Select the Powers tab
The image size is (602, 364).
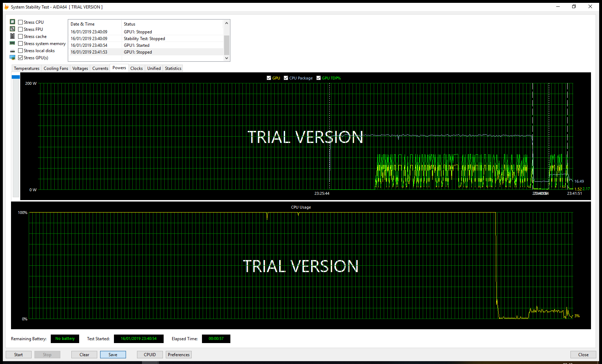119,68
